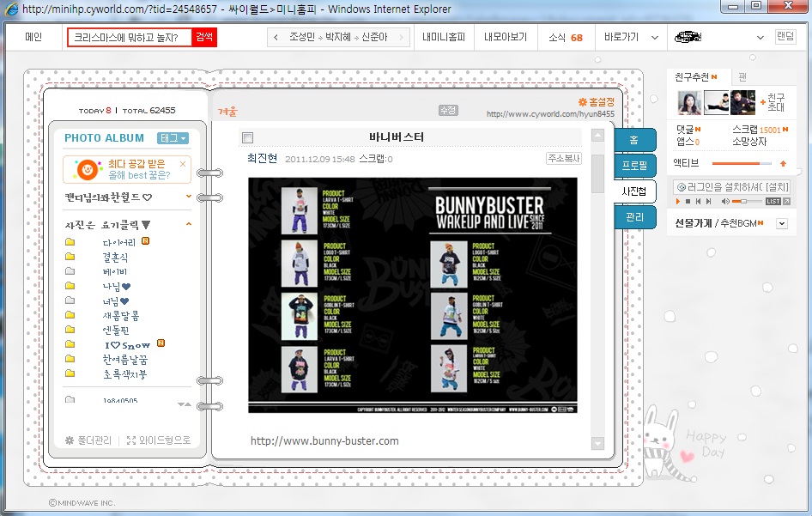Expand the 캔디님의좌한월드 section

[x=189, y=197]
